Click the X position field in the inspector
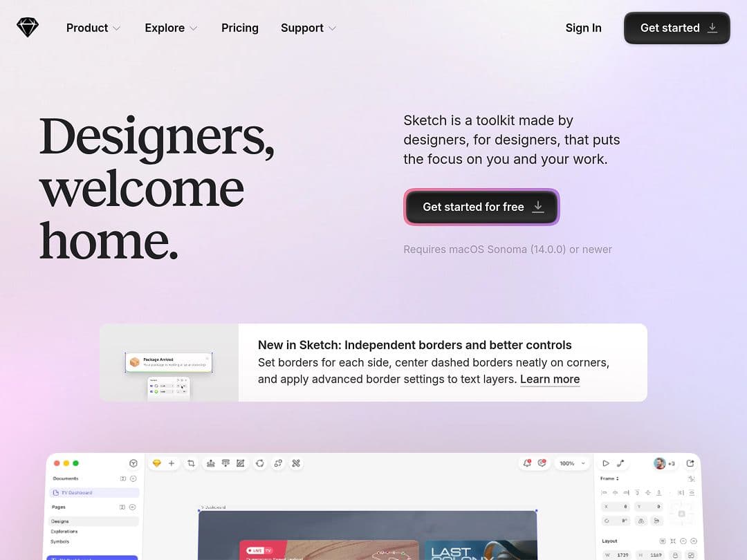The width and height of the screenshot is (747, 560). (x=616, y=507)
